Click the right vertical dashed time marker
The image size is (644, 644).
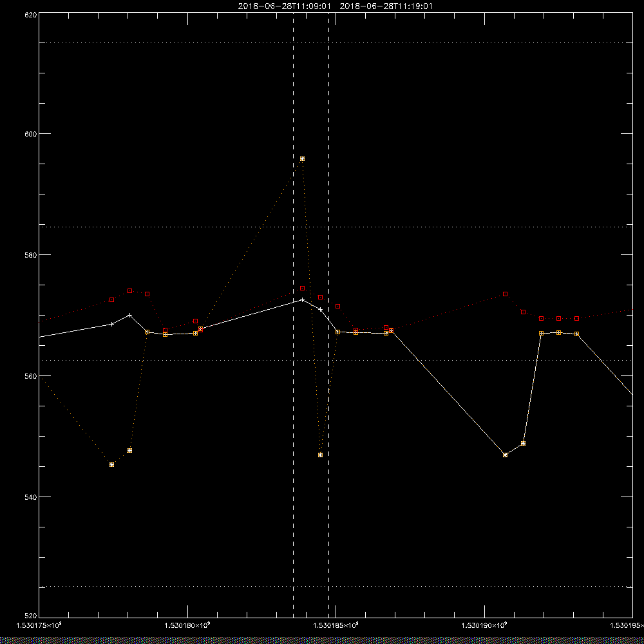[x=328, y=315]
